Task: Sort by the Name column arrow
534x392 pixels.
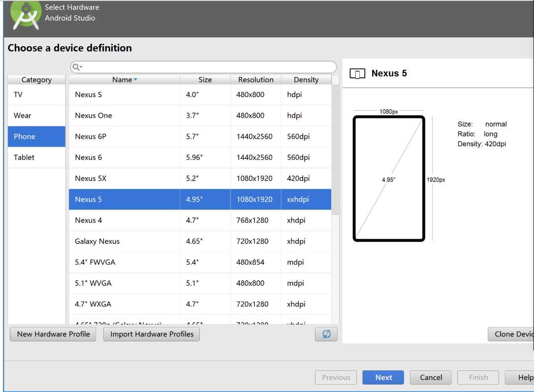Action: coord(135,80)
